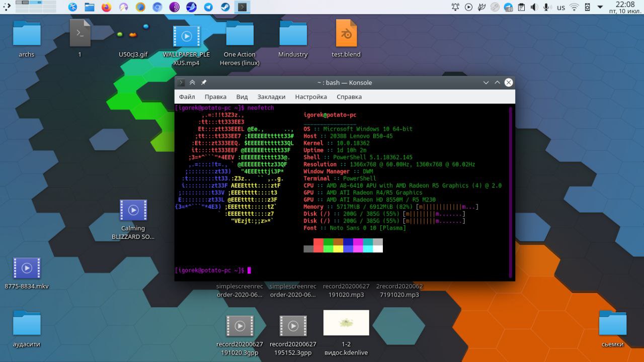644x362 pixels.
Task: Open Telegram from the panel launcher
Action: pos(208,7)
